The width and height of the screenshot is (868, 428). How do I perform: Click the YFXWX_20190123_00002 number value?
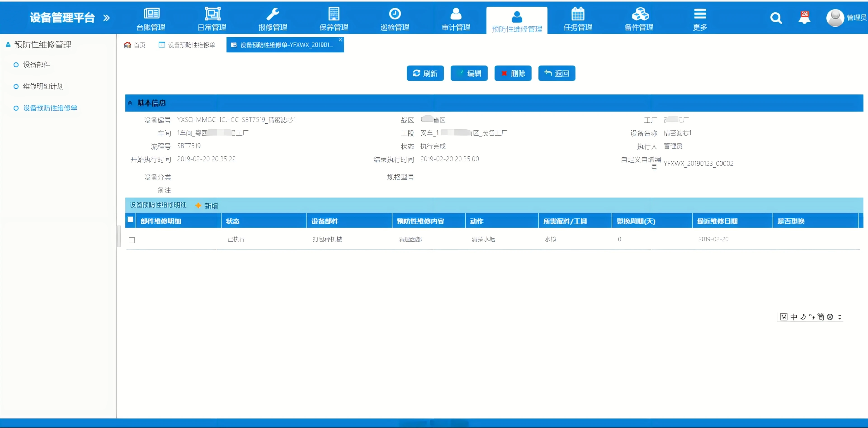tap(698, 163)
